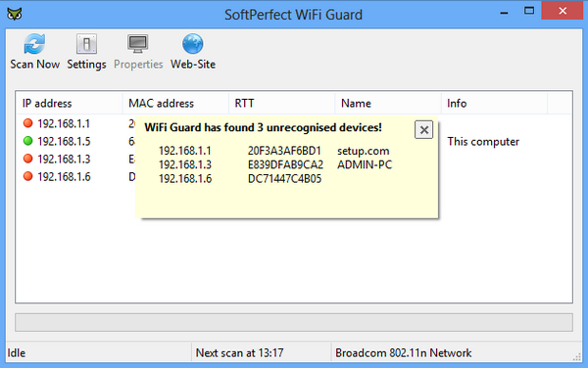Screen dimensions: 588x368
Task: Click the greyed Properties monitor icon
Action: tap(138, 44)
